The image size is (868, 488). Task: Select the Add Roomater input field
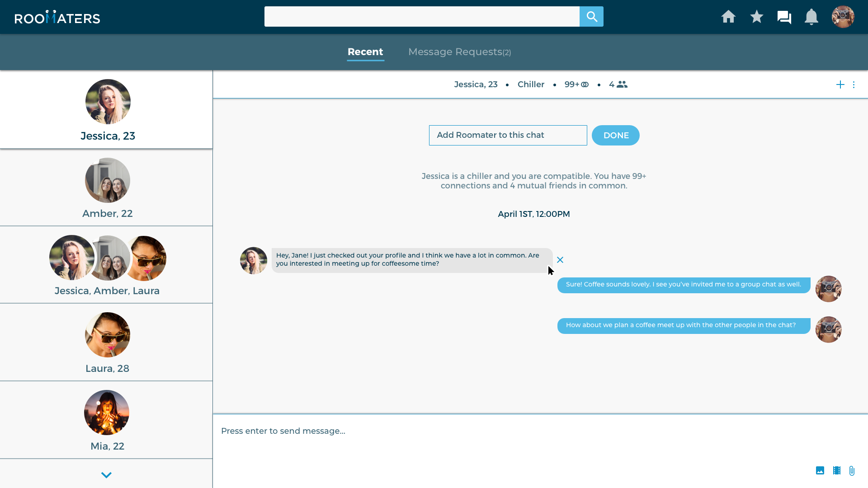pyautogui.click(x=508, y=135)
